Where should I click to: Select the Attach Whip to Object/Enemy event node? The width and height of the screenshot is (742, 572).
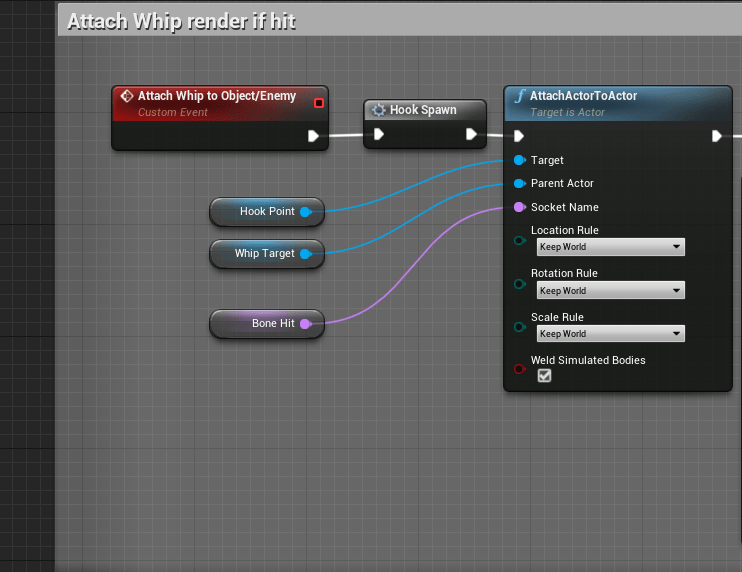[208, 97]
